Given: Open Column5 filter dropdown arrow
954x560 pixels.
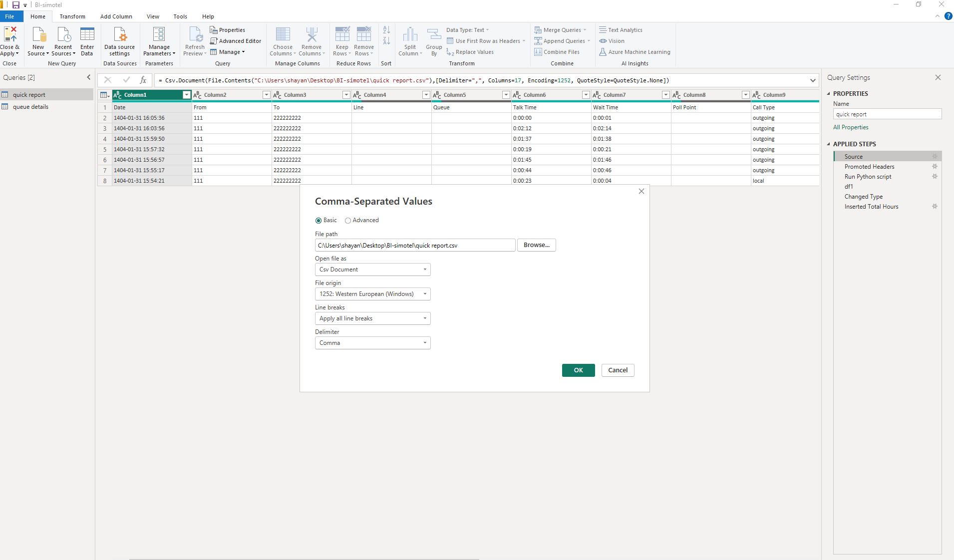Looking at the screenshot, I should click(506, 95).
